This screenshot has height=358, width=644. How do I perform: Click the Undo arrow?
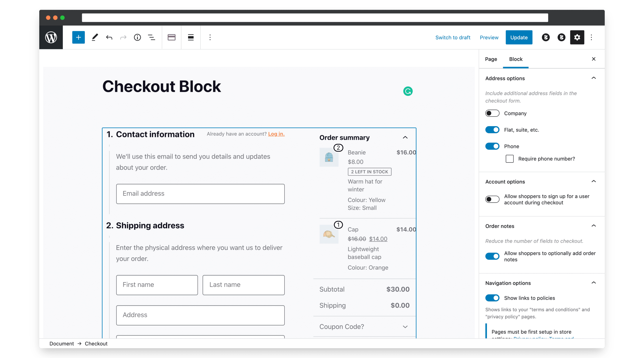[109, 37]
